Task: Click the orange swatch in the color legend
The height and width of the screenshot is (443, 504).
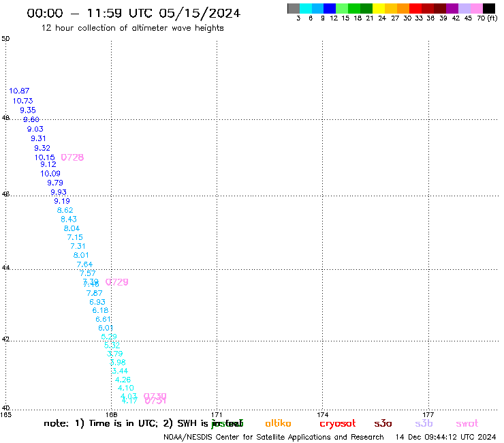Action: point(403,8)
